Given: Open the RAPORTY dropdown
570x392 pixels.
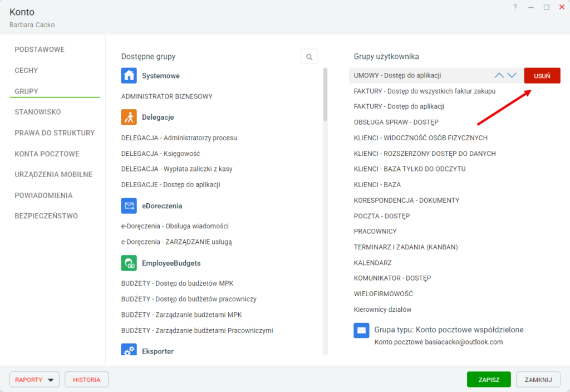Looking at the screenshot, I should point(35,380).
